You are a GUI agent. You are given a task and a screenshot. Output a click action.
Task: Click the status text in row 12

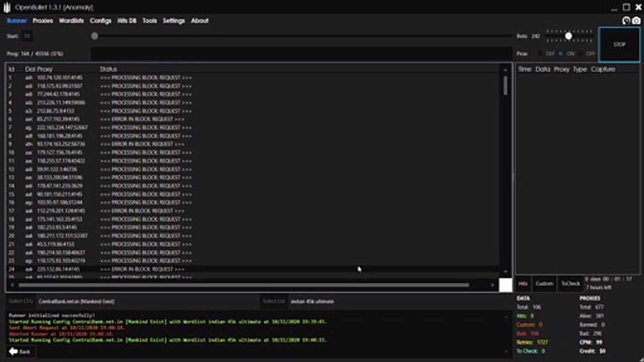(x=146, y=169)
